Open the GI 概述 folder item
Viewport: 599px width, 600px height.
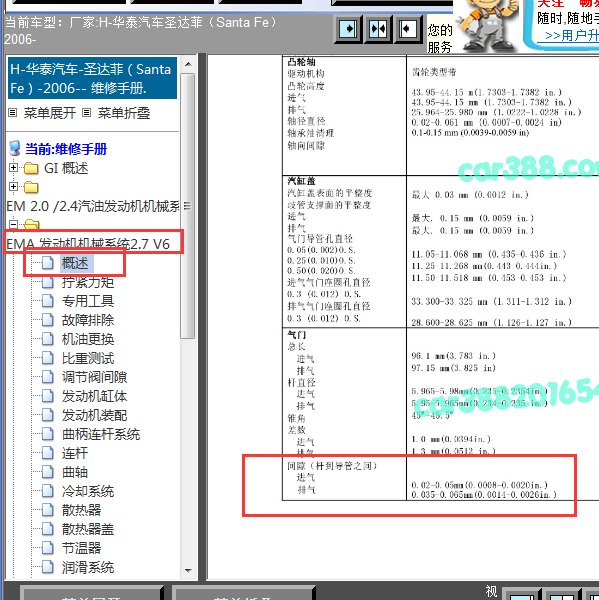point(66,168)
